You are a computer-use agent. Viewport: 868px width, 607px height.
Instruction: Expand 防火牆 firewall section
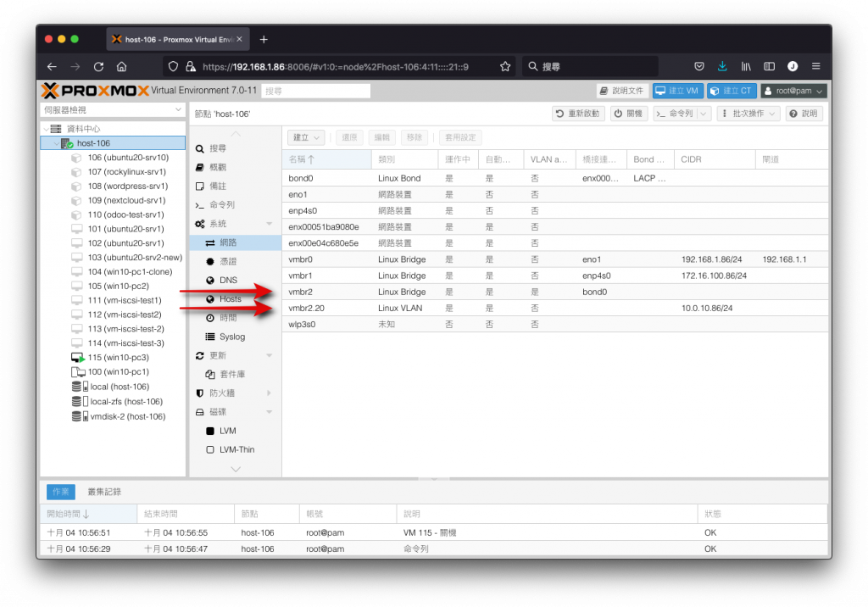[x=269, y=393]
